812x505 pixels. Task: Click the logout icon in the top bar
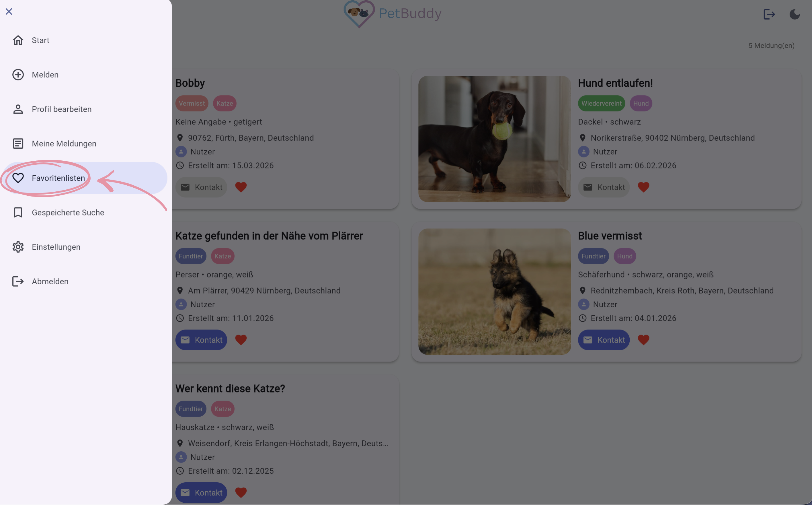pyautogui.click(x=769, y=14)
